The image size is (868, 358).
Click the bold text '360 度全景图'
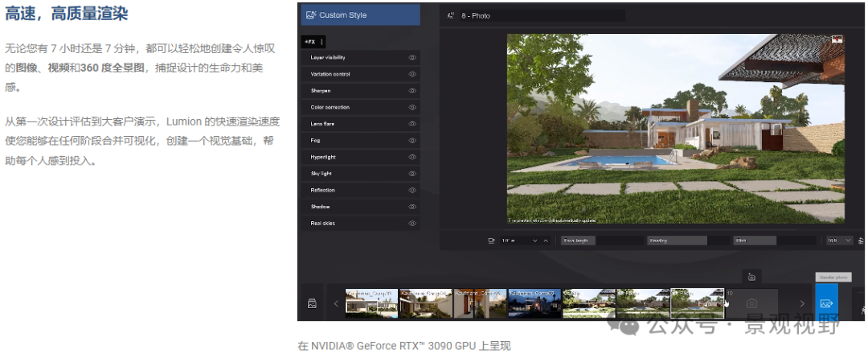click(x=113, y=68)
